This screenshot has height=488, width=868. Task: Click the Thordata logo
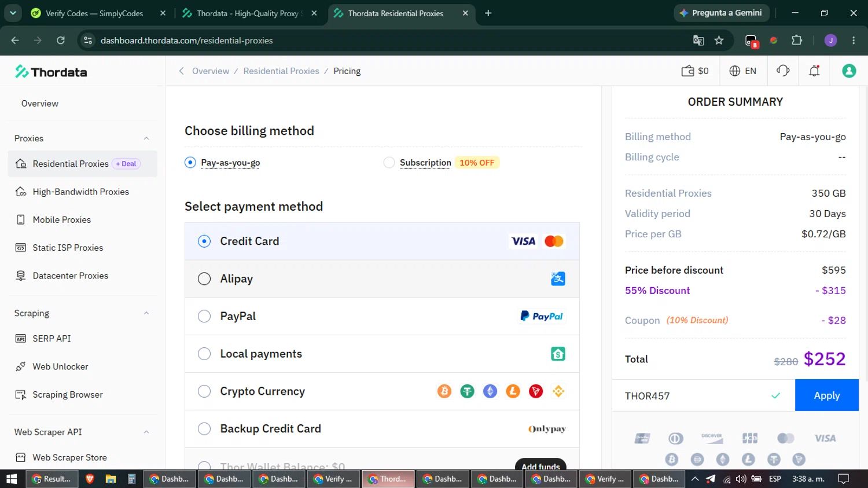(x=51, y=72)
